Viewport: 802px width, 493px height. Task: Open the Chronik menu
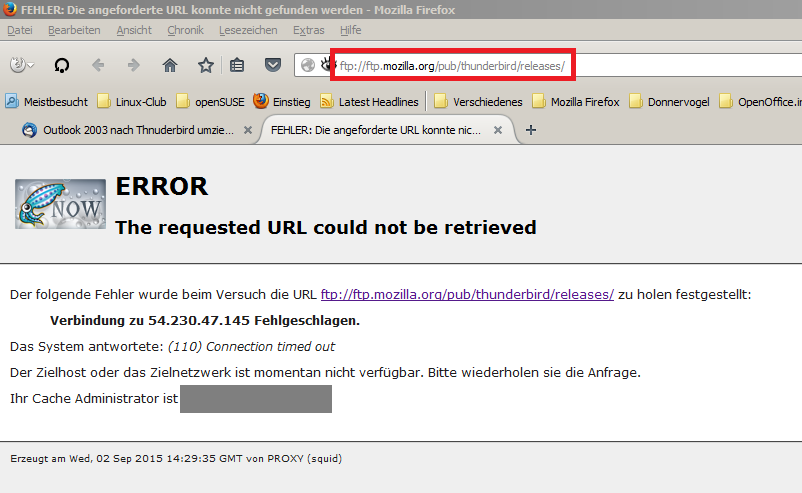pyautogui.click(x=185, y=30)
